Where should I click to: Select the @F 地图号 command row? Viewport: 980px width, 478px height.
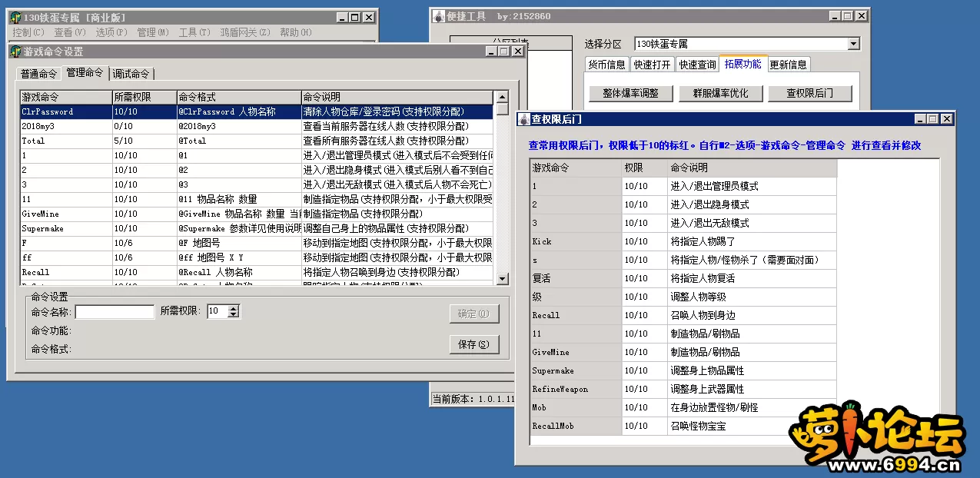[x=257, y=243]
